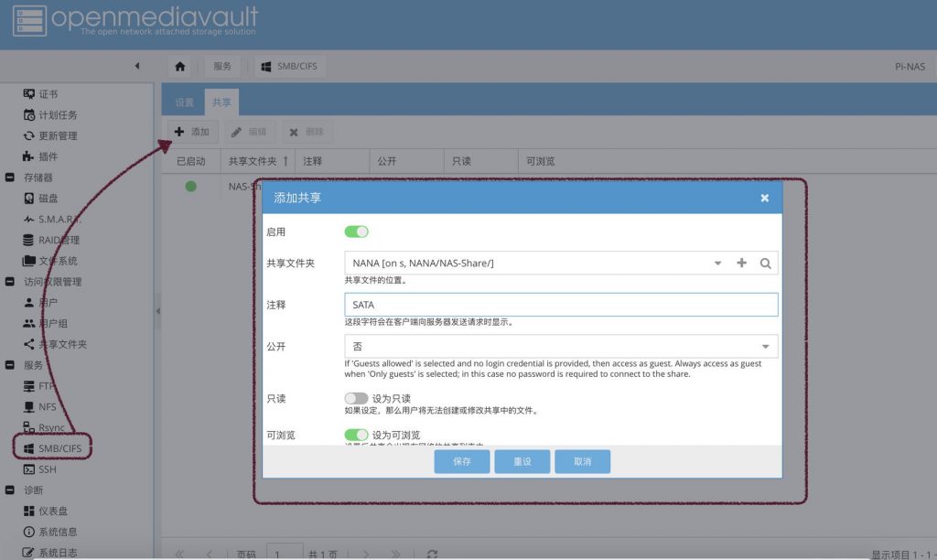Viewport: 937px width, 560px height.
Task: Collapse the 访问权限管理 tree section
Action: click(x=9, y=282)
